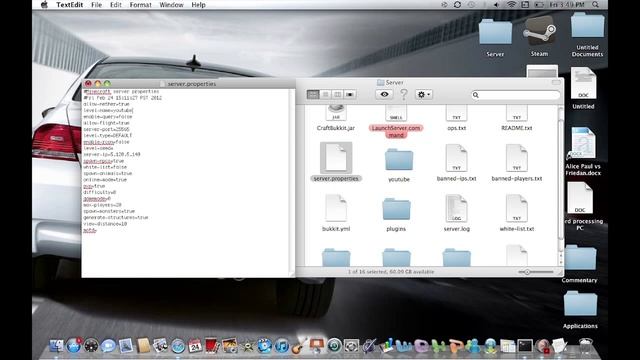Viewport: 640px width, 360px height.
Task: Click the view-distance=10 line
Action: point(105,224)
